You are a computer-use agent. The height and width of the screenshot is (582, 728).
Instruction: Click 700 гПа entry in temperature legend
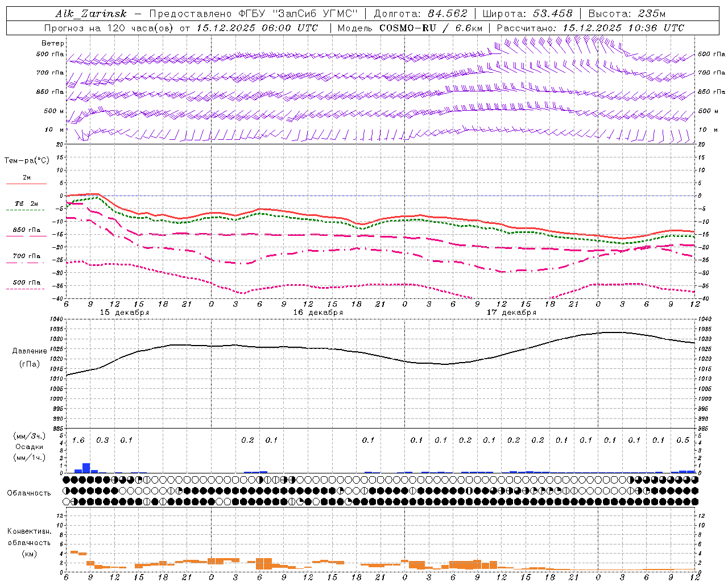tap(27, 256)
